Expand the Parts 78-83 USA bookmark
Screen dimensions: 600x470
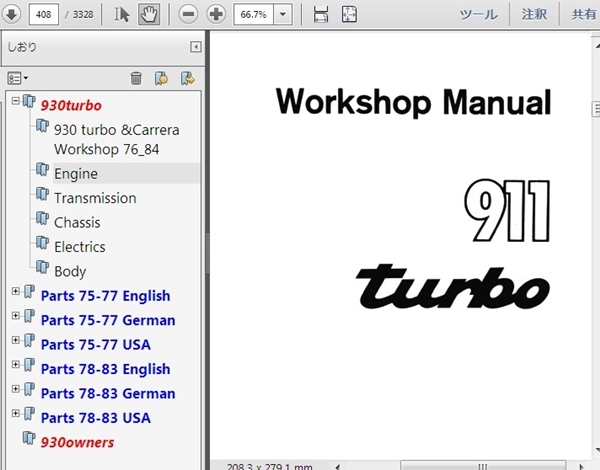click(16, 413)
